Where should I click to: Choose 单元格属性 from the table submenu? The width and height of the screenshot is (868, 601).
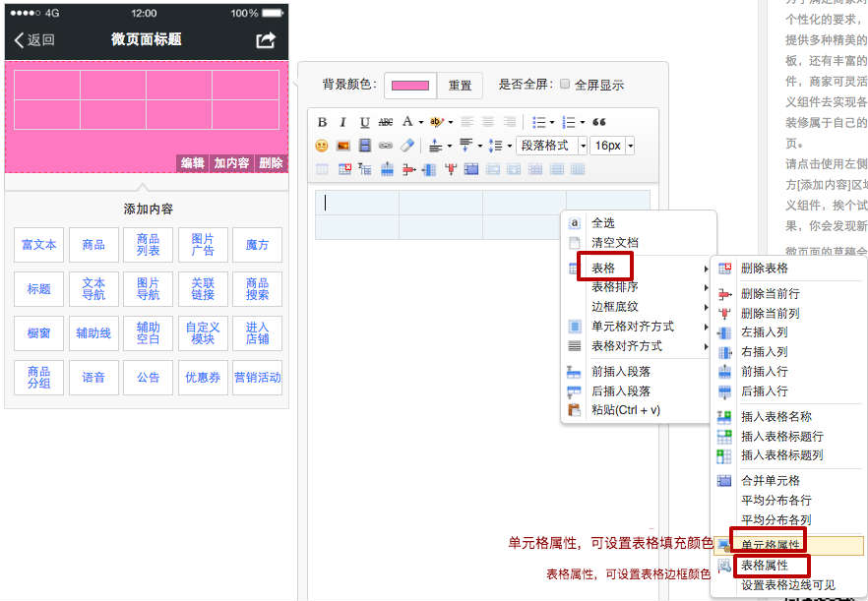(771, 545)
